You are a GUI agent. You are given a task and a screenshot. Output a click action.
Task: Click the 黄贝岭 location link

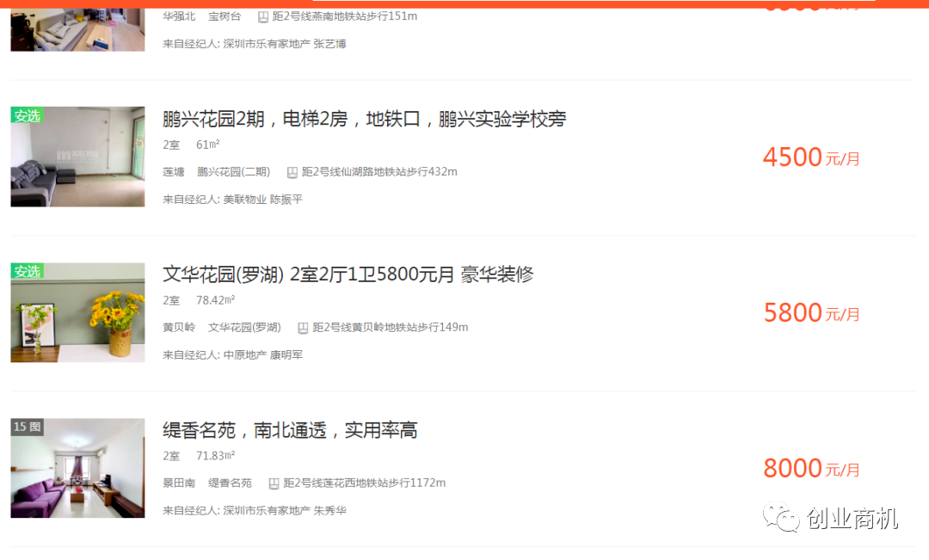click(x=179, y=328)
